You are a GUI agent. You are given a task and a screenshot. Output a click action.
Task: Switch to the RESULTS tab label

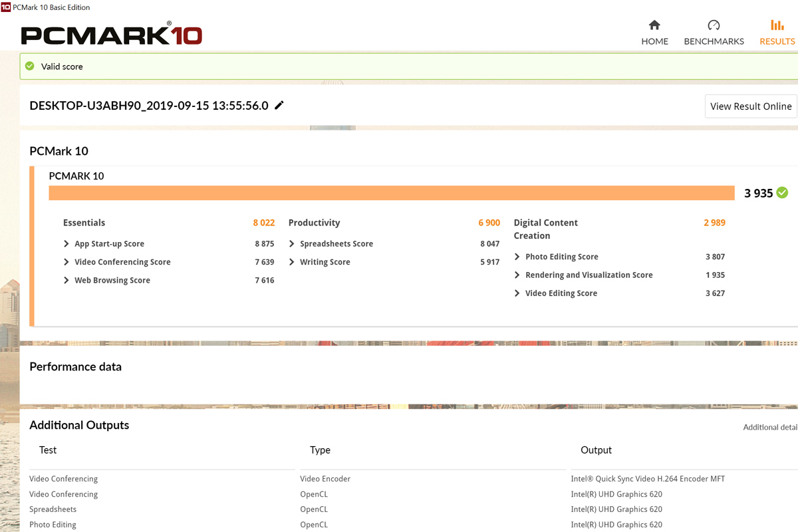click(x=777, y=41)
